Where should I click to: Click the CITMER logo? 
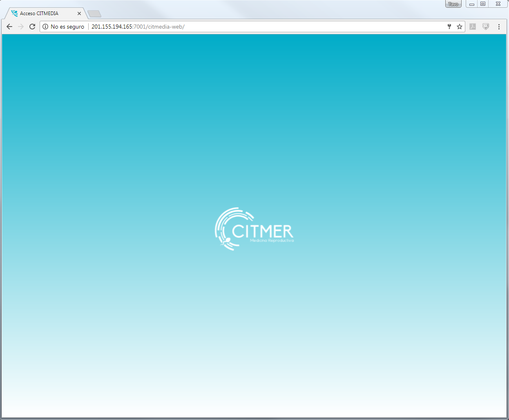point(254,229)
